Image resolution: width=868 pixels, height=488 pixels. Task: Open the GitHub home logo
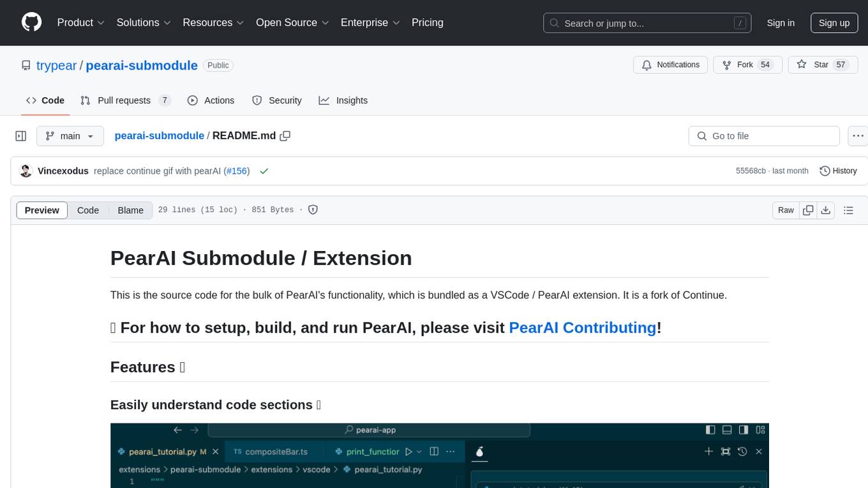pos(32,22)
